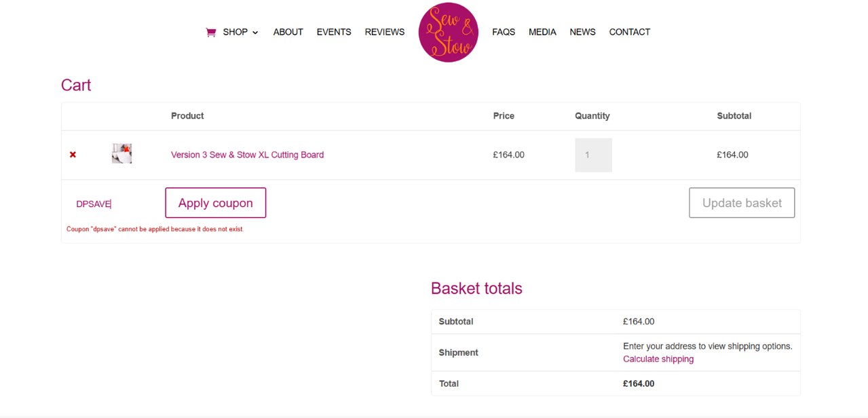Open the Version 3 Sew & Stow XL Cutting Board link
Viewport: 868px width, 418px height.
[x=247, y=155]
